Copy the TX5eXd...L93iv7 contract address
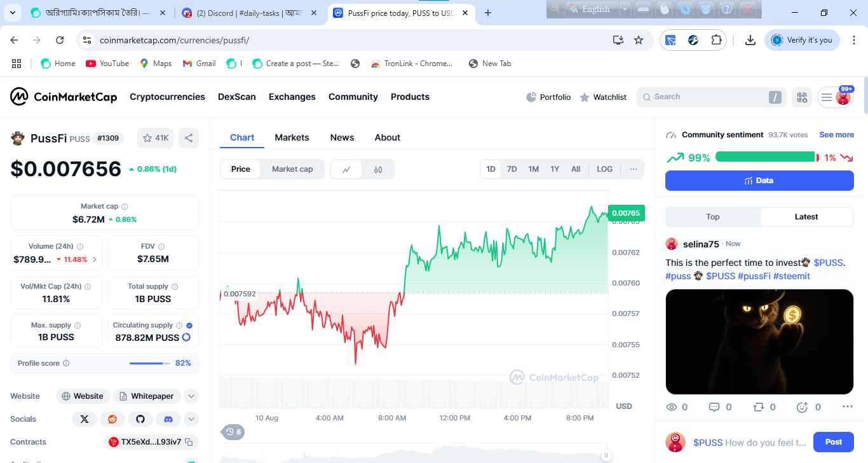The height and width of the screenshot is (463, 868). click(x=189, y=442)
